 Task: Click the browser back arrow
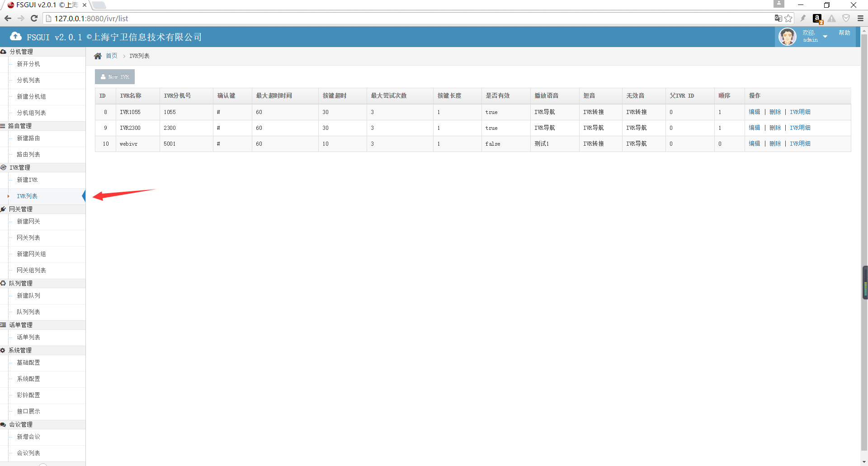point(8,19)
